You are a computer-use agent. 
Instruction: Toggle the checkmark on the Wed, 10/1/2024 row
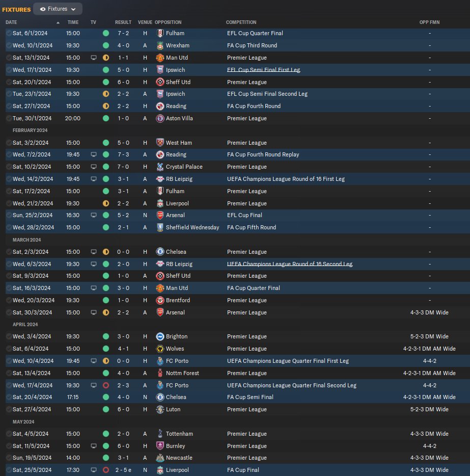click(x=9, y=45)
